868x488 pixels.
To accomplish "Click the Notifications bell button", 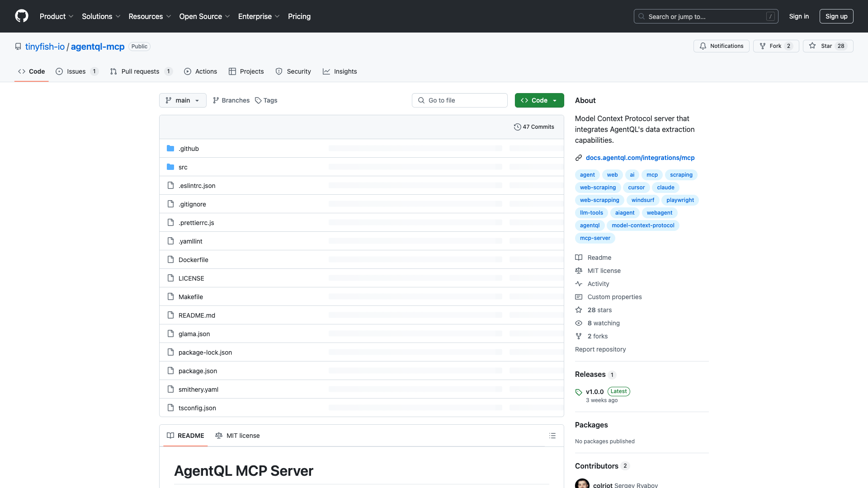I will tap(721, 46).
